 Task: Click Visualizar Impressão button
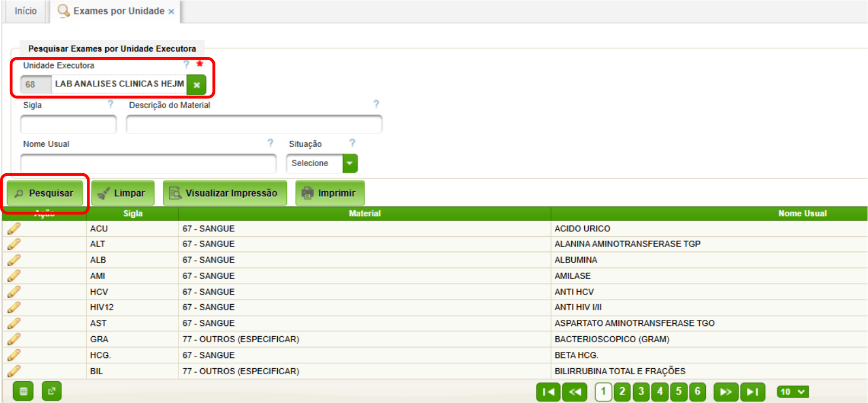225,193
